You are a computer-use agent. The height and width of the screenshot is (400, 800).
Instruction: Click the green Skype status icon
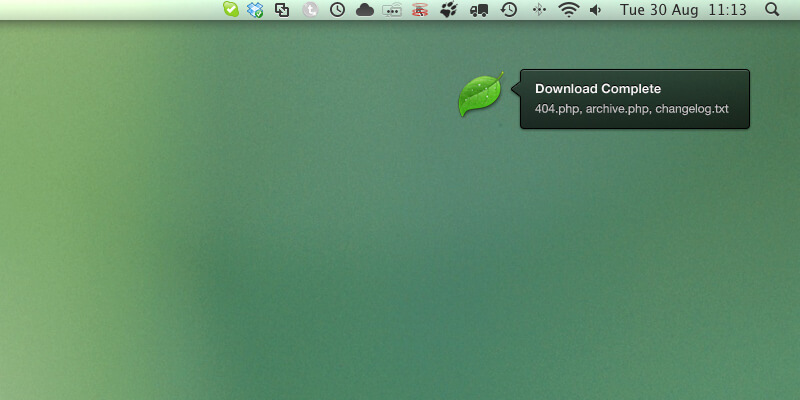[231, 9]
